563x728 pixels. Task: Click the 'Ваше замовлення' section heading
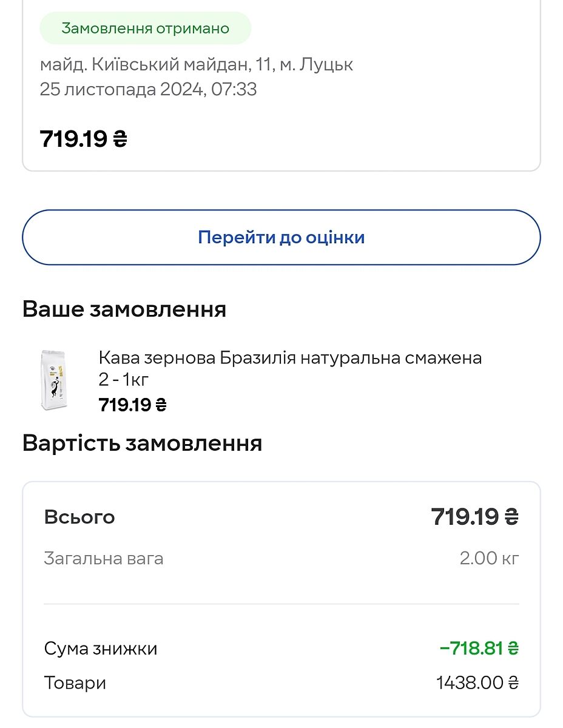point(124,309)
